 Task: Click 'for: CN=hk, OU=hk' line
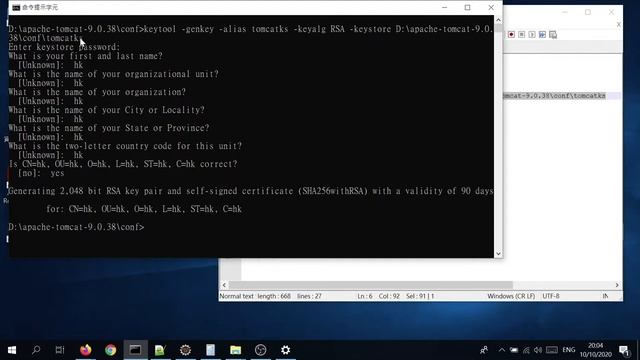click(144, 209)
